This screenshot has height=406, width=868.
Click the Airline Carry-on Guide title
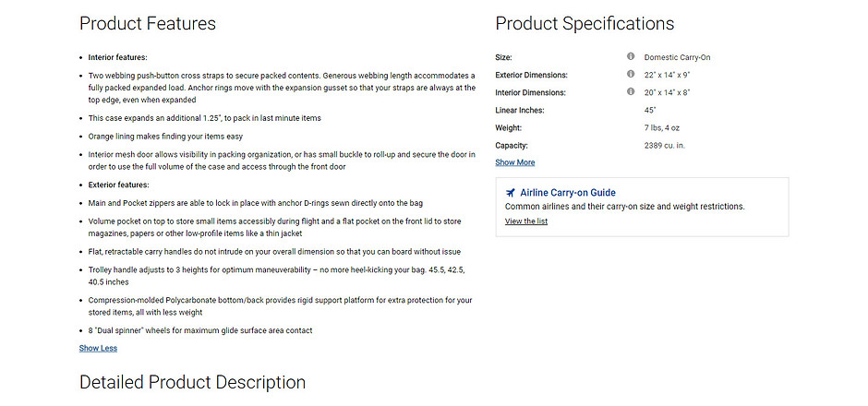coord(567,193)
